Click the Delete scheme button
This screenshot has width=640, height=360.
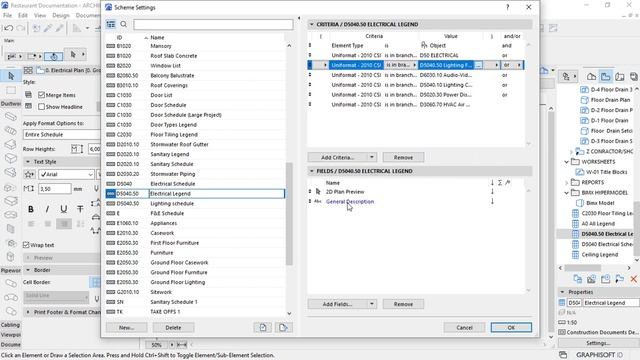click(x=173, y=327)
